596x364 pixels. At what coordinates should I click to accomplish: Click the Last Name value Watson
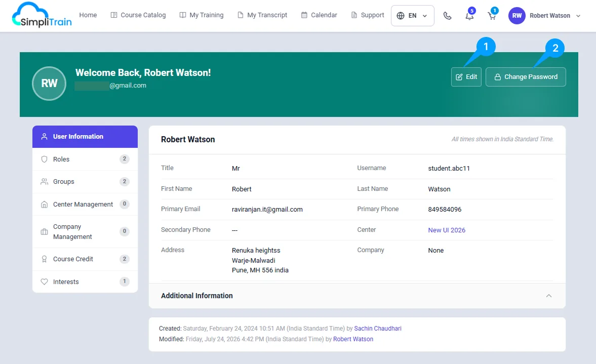439,189
